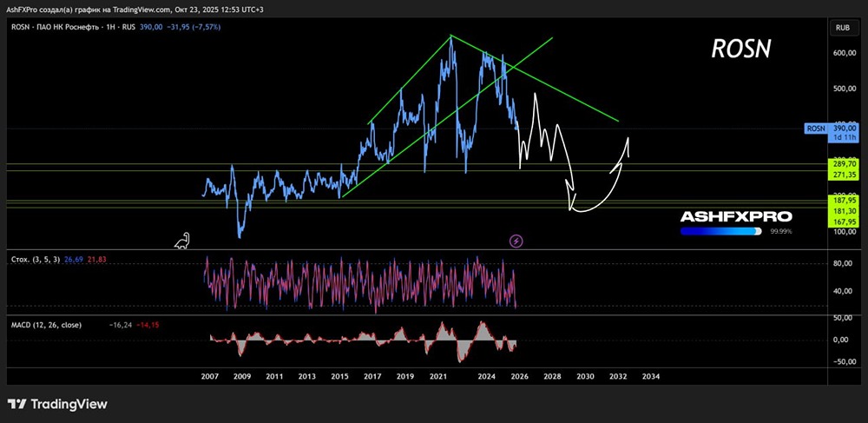Click the 167,95 price level label
868x423 pixels.
(844, 222)
